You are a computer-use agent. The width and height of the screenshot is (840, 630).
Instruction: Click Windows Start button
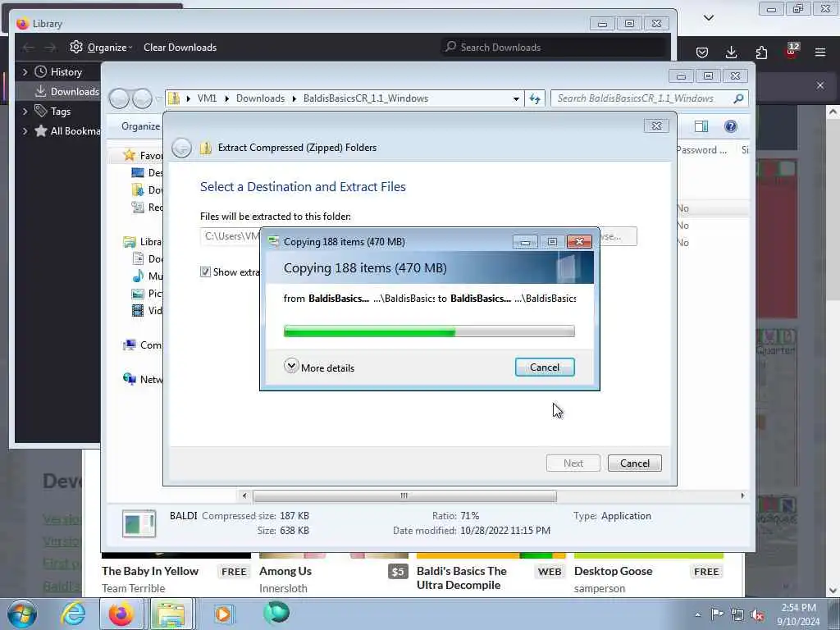(x=22, y=614)
